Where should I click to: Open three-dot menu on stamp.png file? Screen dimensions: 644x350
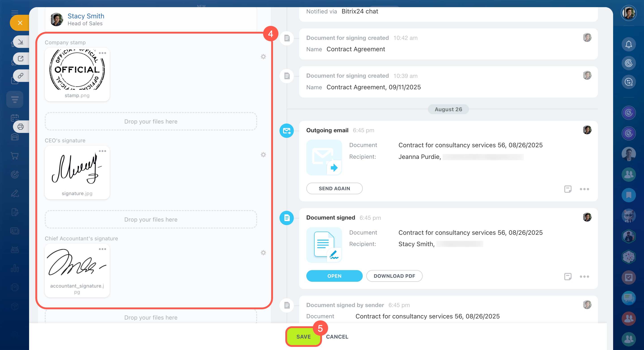[102, 53]
